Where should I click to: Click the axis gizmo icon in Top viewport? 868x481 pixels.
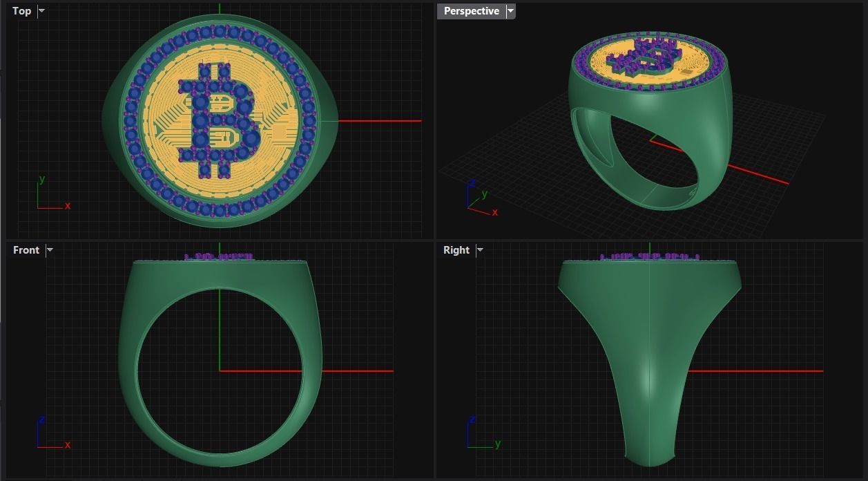pyautogui.click(x=52, y=192)
